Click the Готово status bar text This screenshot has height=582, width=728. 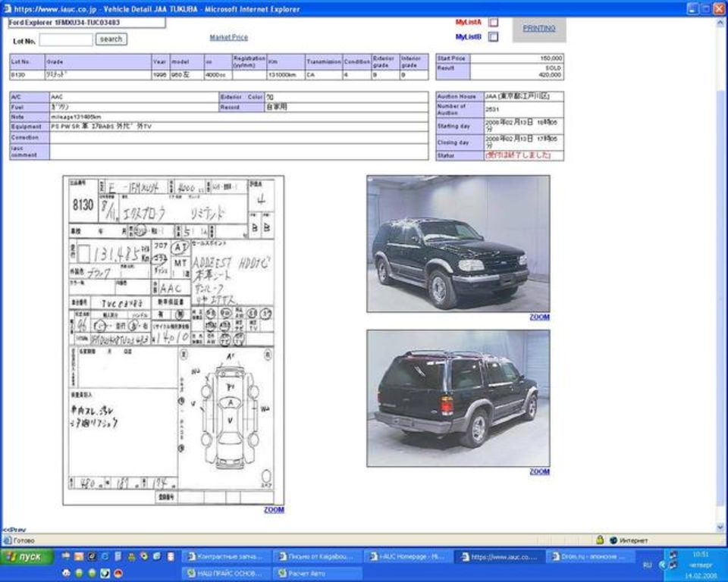tap(24, 540)
